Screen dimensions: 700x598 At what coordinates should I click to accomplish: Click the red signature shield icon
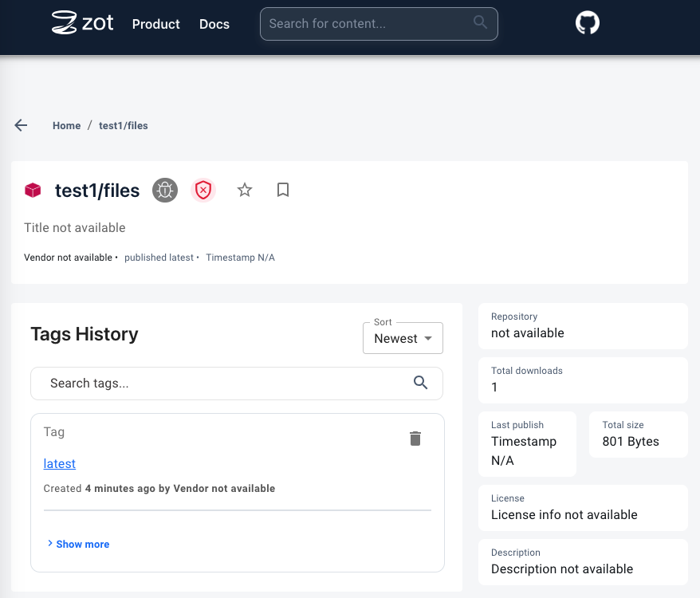(x=203, y=191)
